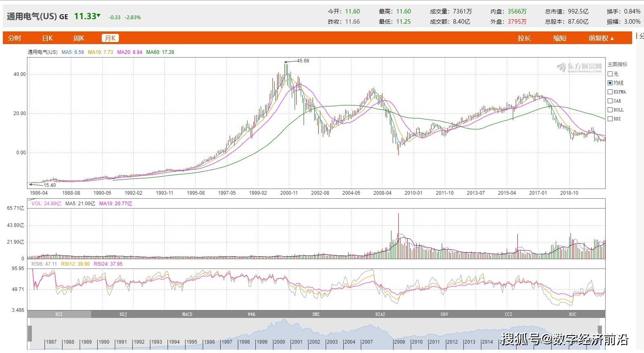
Task: Click the MA20: 8.84 legend label
Action: click(x=130, y=52)
